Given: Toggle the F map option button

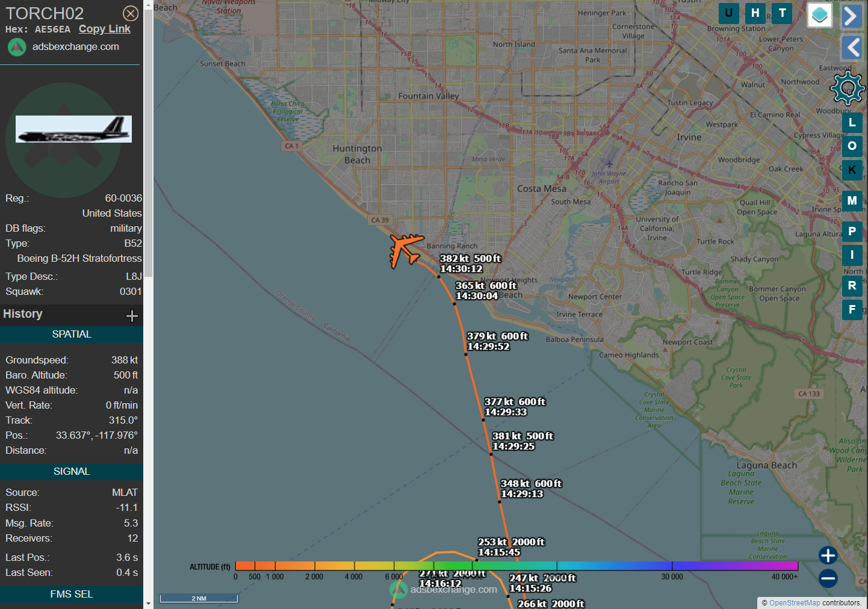Looking at the screenshot, I should pyautogui.click(x=852, y=310).
